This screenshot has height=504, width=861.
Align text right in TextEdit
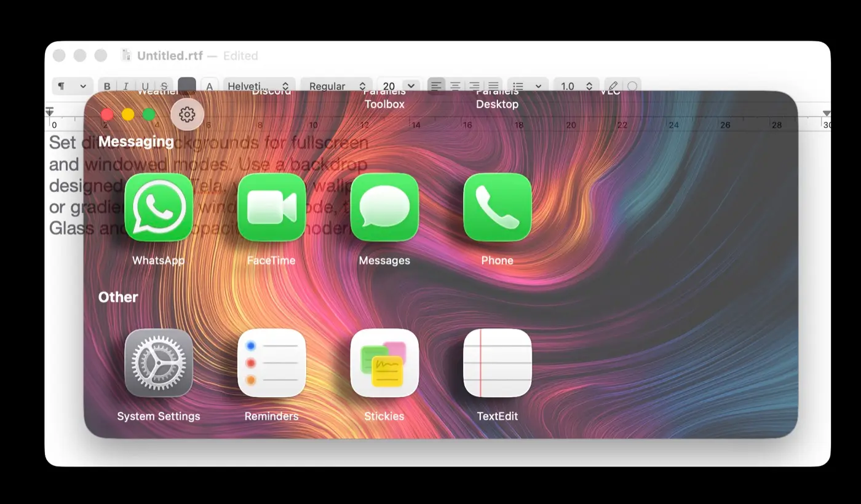pyautogui.click(x=474, y=86)
